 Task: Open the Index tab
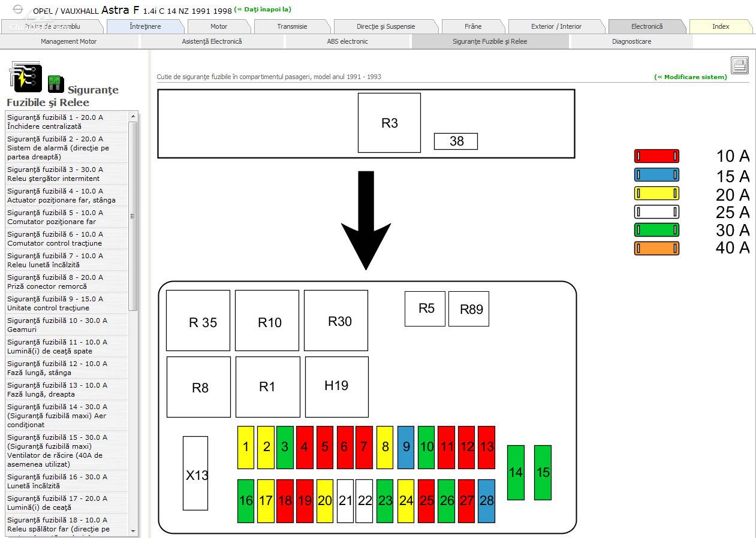721,26
